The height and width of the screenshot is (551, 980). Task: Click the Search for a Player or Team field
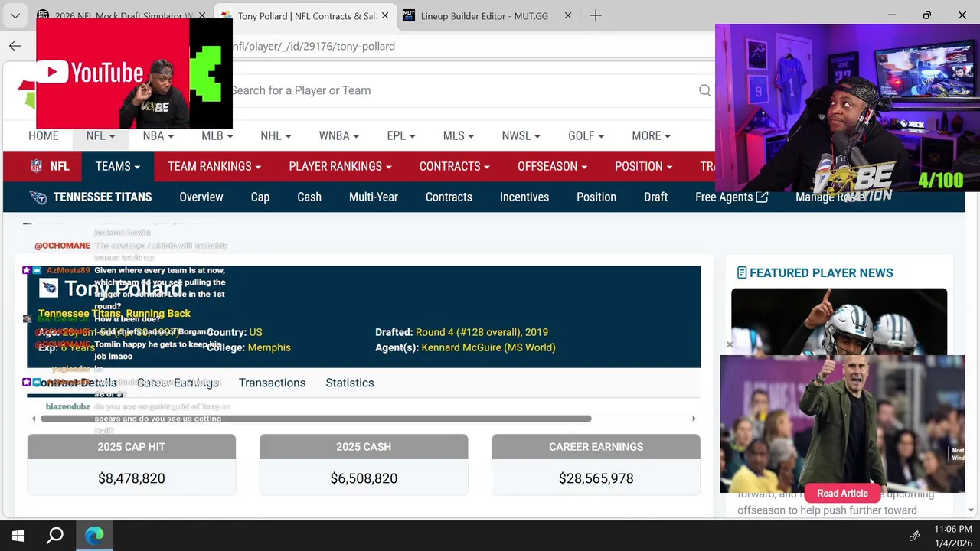[459, 90]
